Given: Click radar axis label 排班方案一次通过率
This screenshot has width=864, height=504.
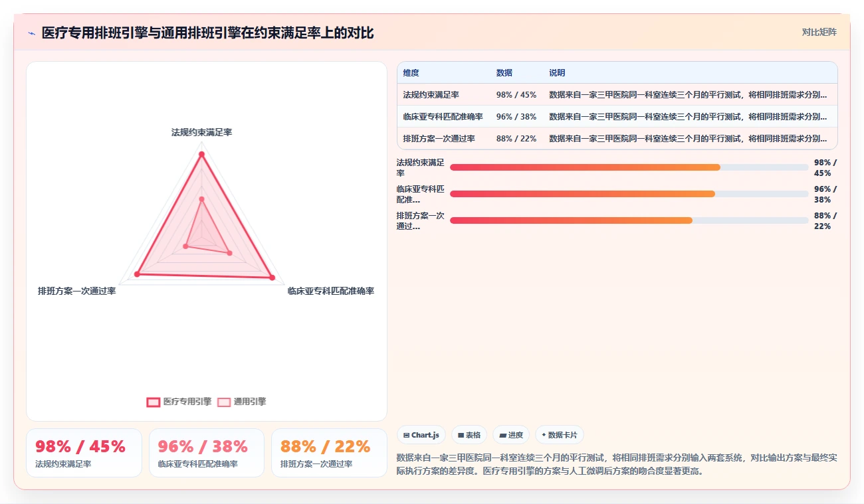Looking at the screenshot, I should 77,291.
